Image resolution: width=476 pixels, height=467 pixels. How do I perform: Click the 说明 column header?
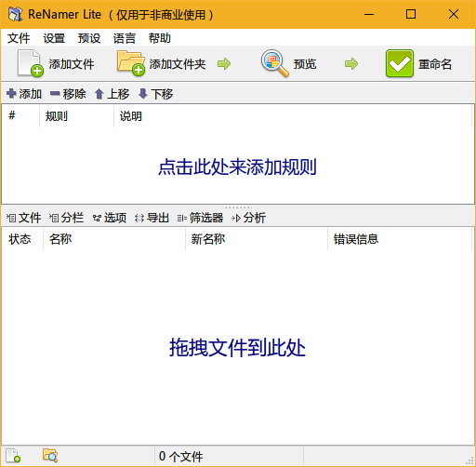(293, 116)
